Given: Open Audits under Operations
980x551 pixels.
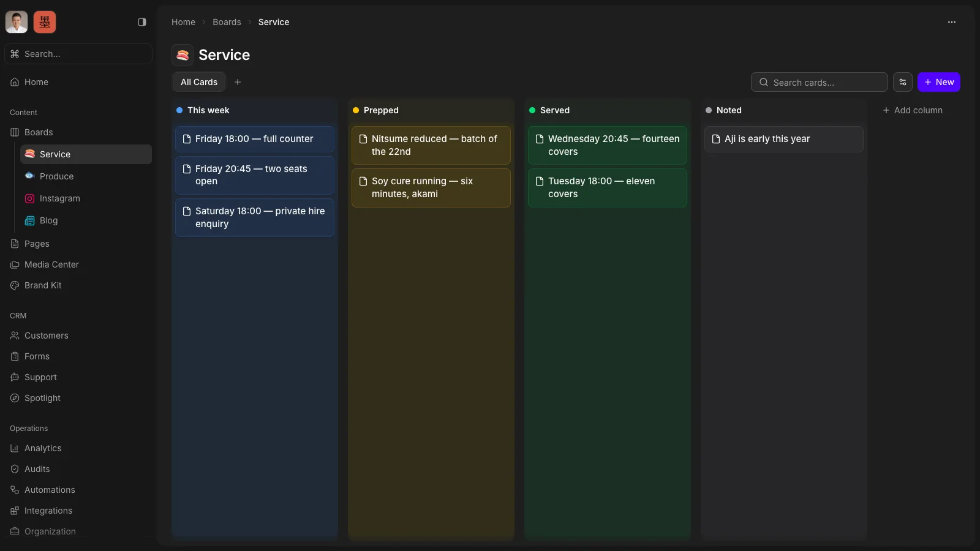Looking at the screenshot, I should [x=78, y=469].
